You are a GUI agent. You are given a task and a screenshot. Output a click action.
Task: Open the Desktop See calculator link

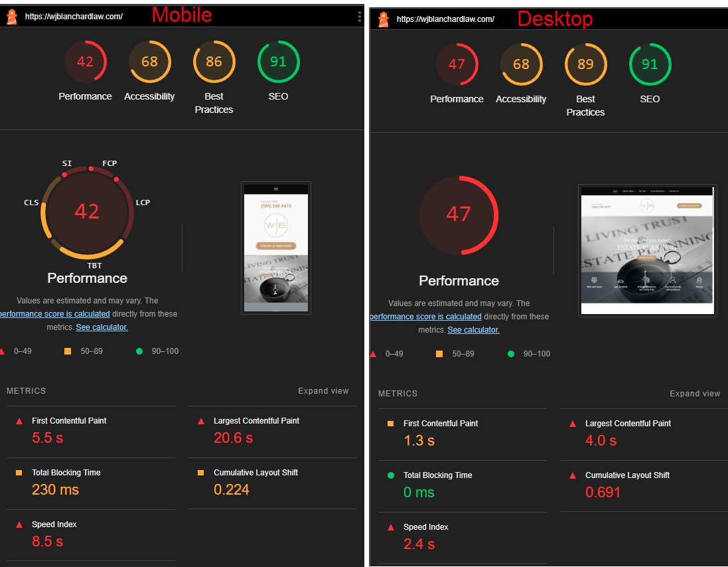point(473,330)
